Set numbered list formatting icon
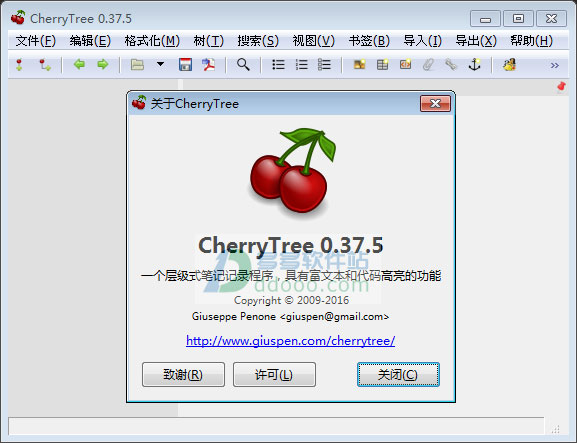Image resolution: width=577 pixels, height=443 pixels. [301, 65]
